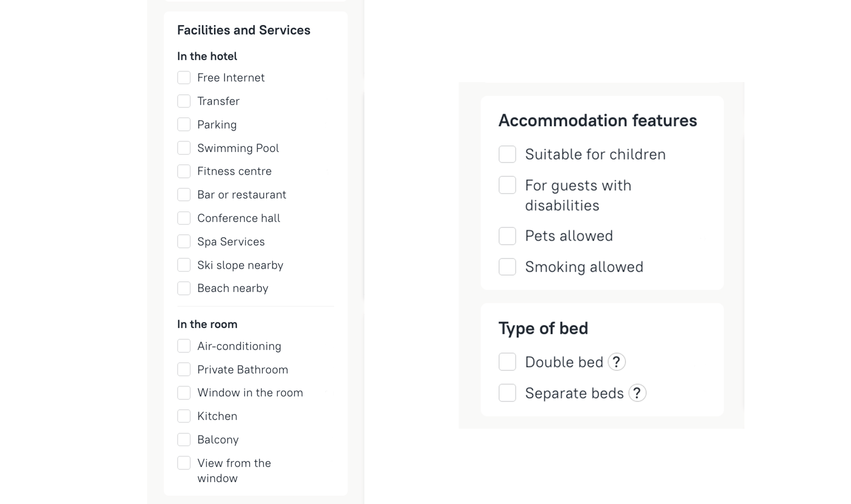This screenshot has height=504, width=851.
Task: Enable the Pets allowed checkbox
Action: (507, 236)
